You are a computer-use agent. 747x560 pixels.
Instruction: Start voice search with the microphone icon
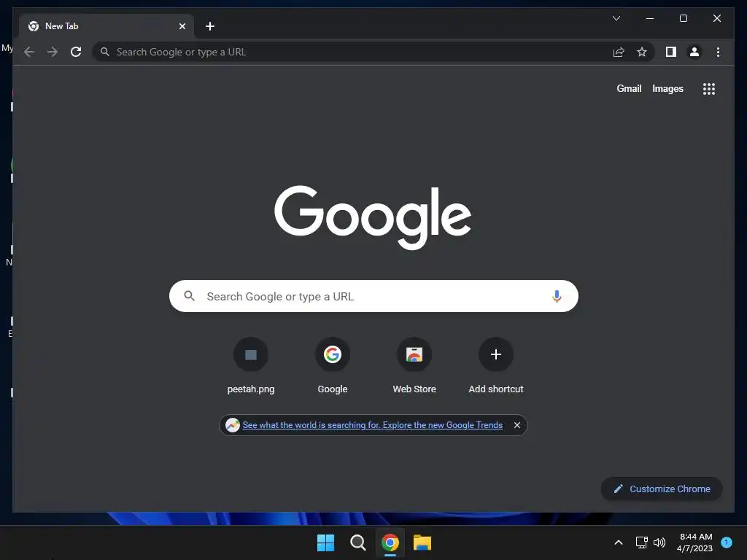[557, 296]
